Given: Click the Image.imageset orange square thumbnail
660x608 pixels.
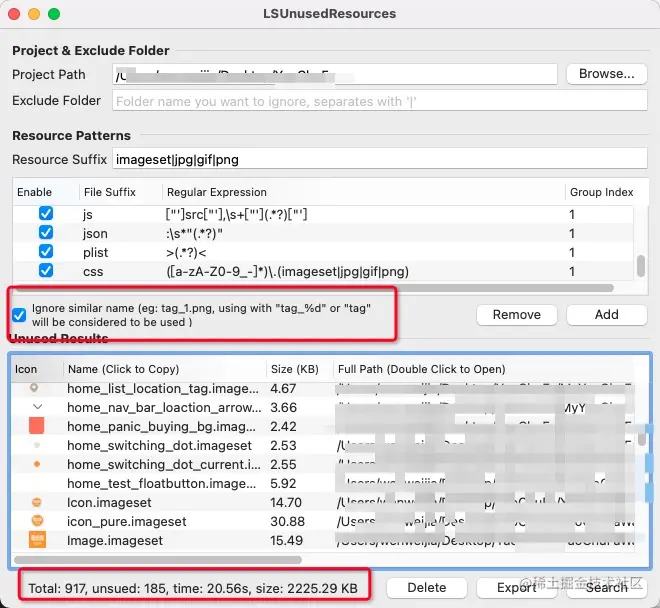Looking at the screenshot, I should (x=37, y=539).
